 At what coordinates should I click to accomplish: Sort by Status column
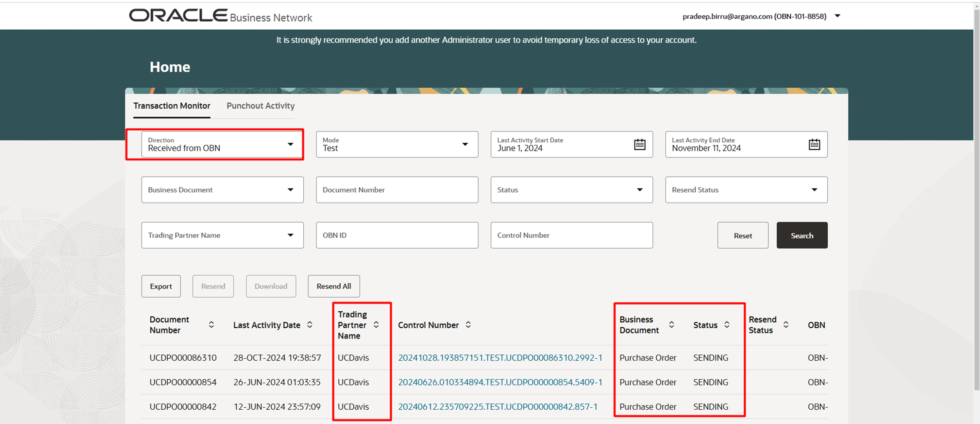coord(727,325)
